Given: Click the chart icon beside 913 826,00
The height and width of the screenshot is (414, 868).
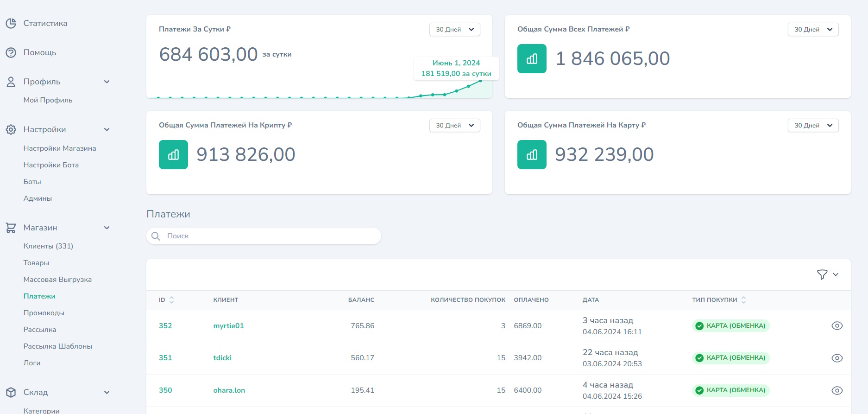Looking at the screenshot, I should (x=173, y=154).
